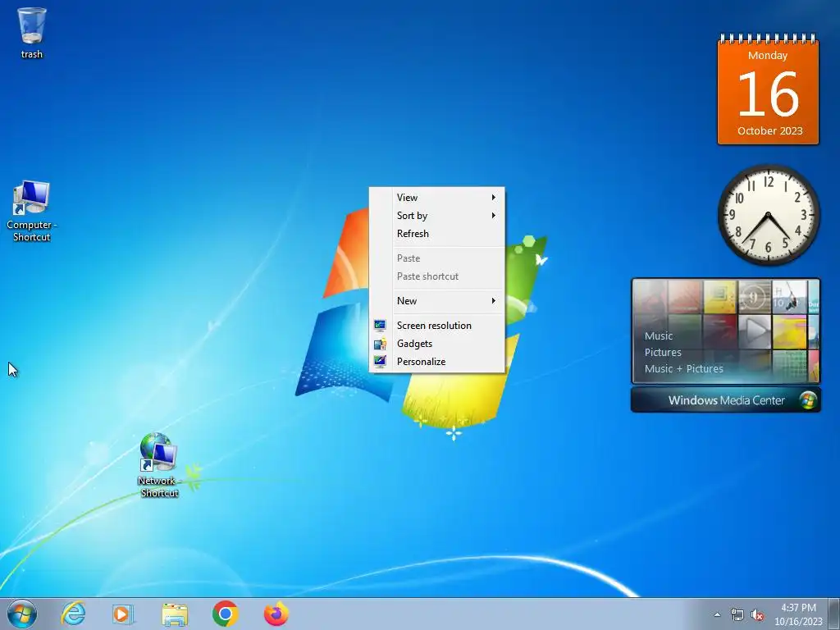The width and height of the screenshot is (840, 630).
Task: Click the Windows Media Center logo orb
Action: tap(807, 400)
